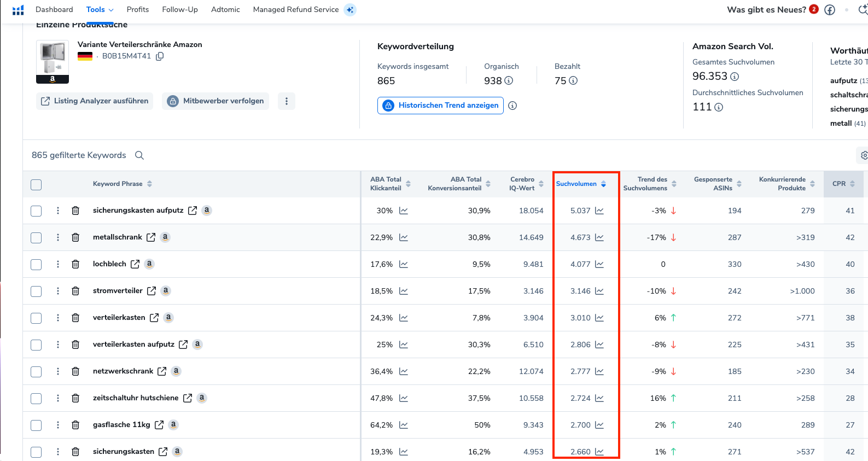Show info for Durchschnittliches Suchvolumen

[x=719, y=107]
